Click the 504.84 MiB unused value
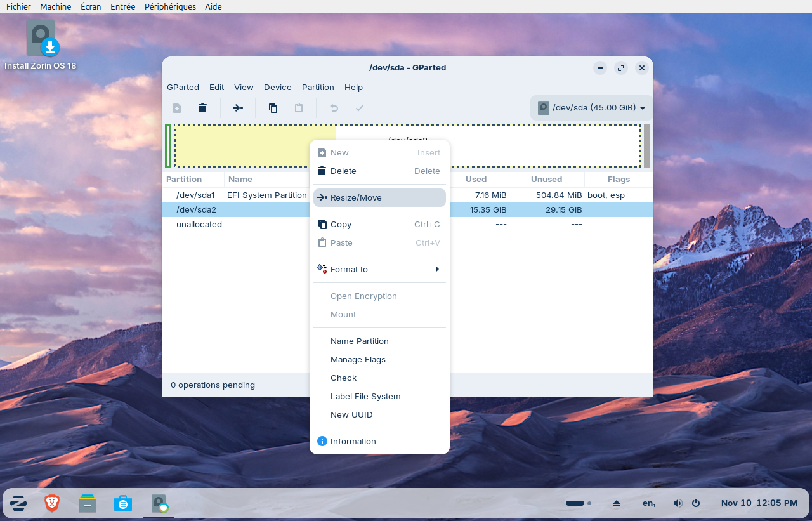812x521 pixels. [x=559, y=195]
